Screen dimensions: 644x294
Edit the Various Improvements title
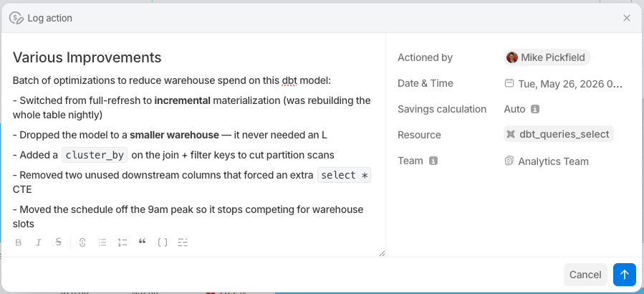87,57
